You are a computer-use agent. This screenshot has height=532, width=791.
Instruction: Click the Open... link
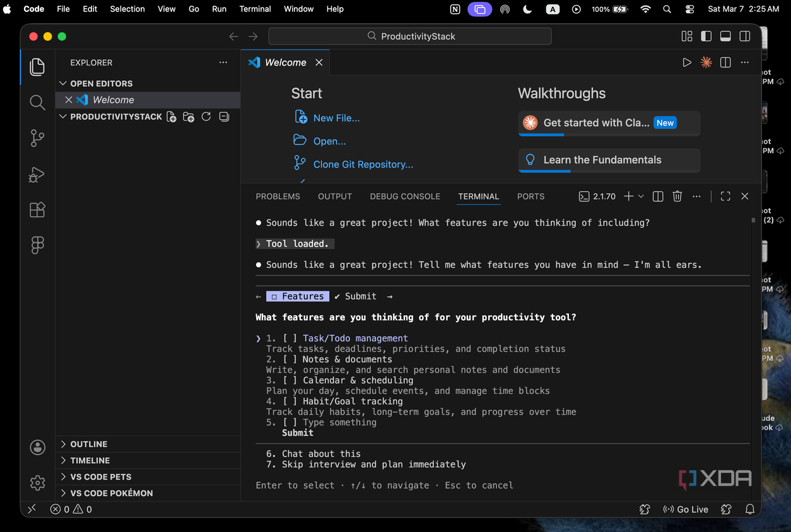[329, 141]
